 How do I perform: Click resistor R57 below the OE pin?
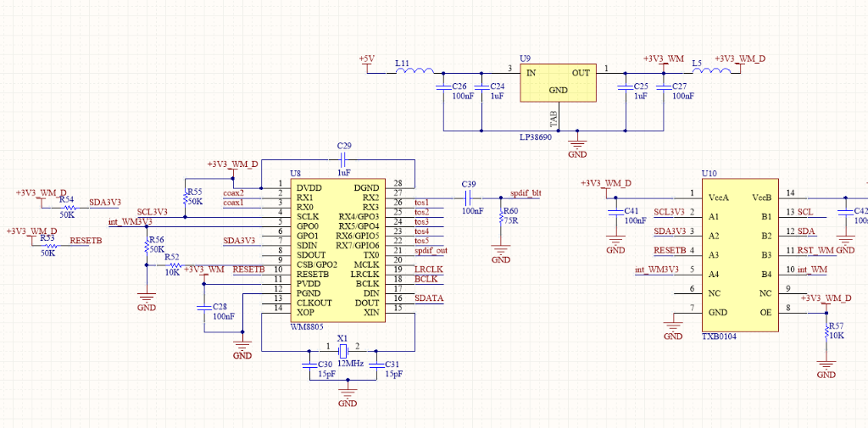point(826,334)
